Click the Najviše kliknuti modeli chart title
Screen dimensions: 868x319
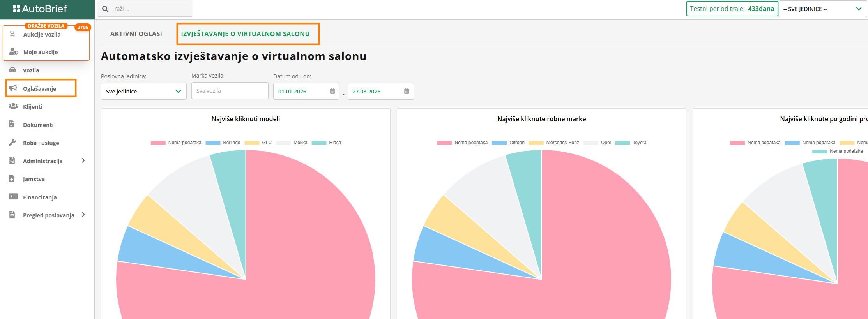coord(246,119)
